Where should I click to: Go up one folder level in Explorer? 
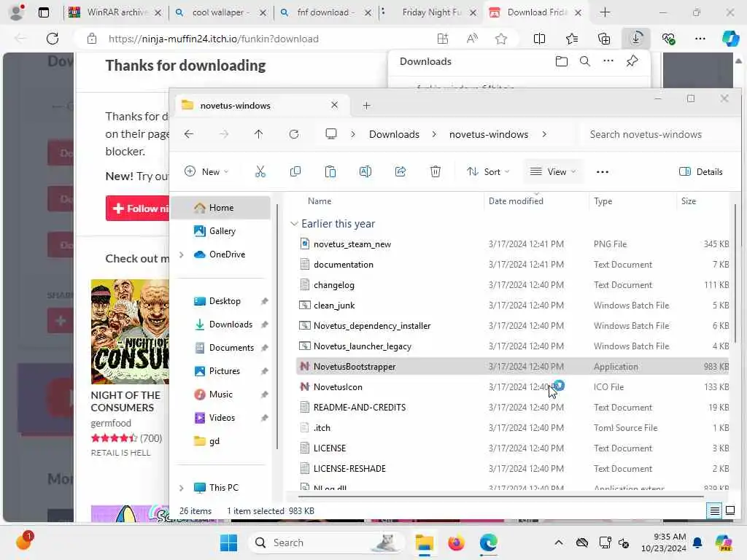pyautogui.click(x=259, y=134)
